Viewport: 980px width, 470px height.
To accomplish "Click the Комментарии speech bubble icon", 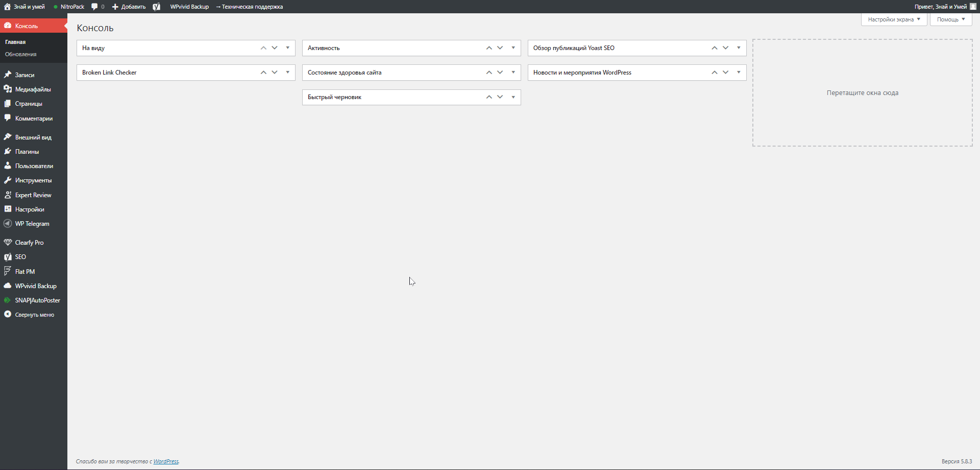I will 8,118.
